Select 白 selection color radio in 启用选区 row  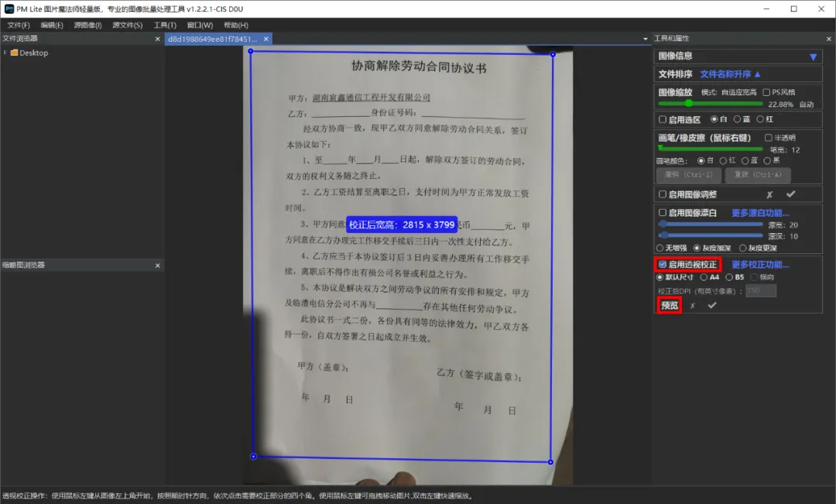714,119
